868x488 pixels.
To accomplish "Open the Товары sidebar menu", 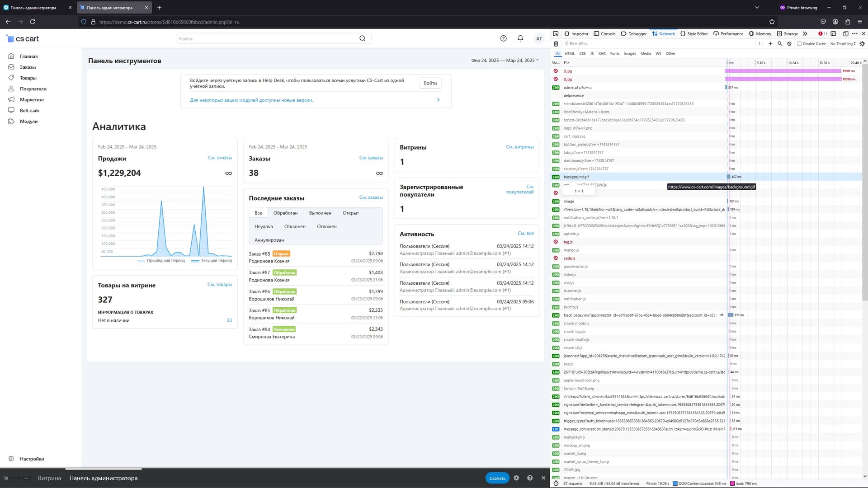I will [28, 78].
